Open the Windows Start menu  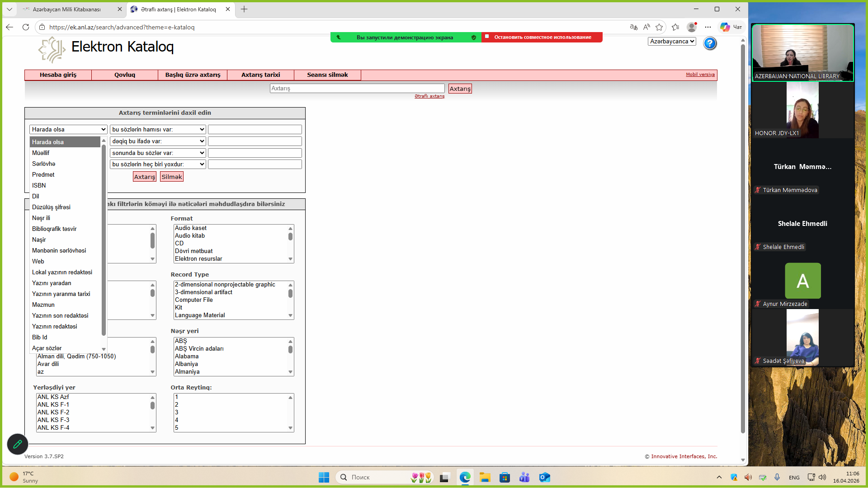click(x=324, y=477)
